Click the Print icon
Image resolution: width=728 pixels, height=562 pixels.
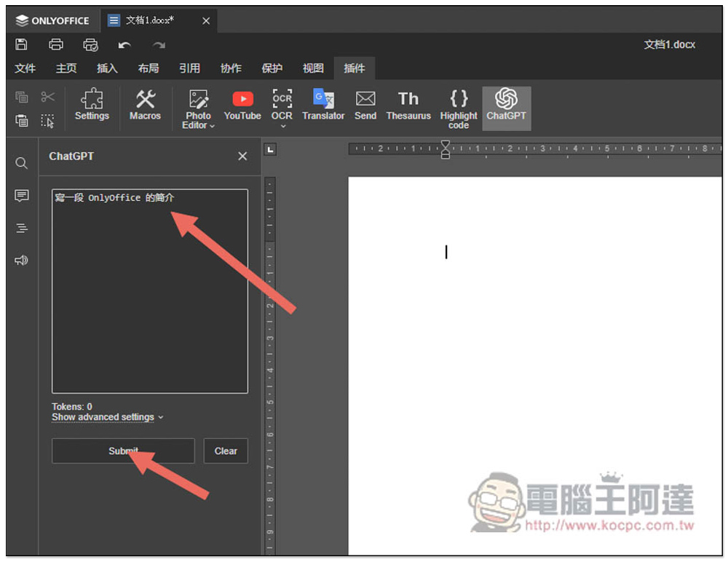(x=56, y=44)
